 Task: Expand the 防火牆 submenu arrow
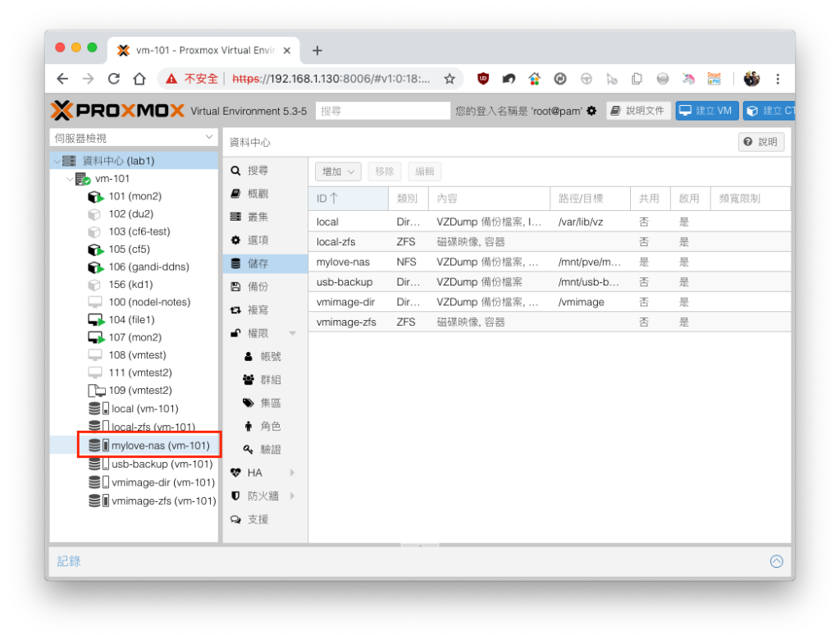pos(293,496)
